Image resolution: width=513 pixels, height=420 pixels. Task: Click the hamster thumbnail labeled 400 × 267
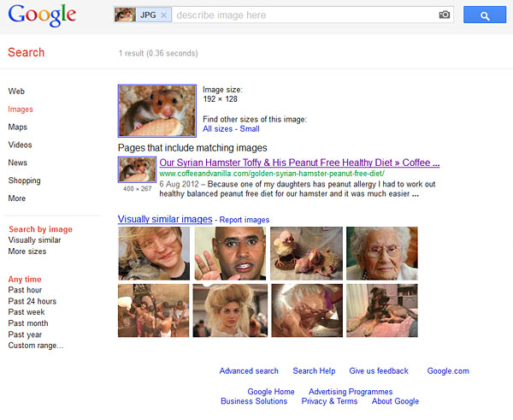pos(137,169)
